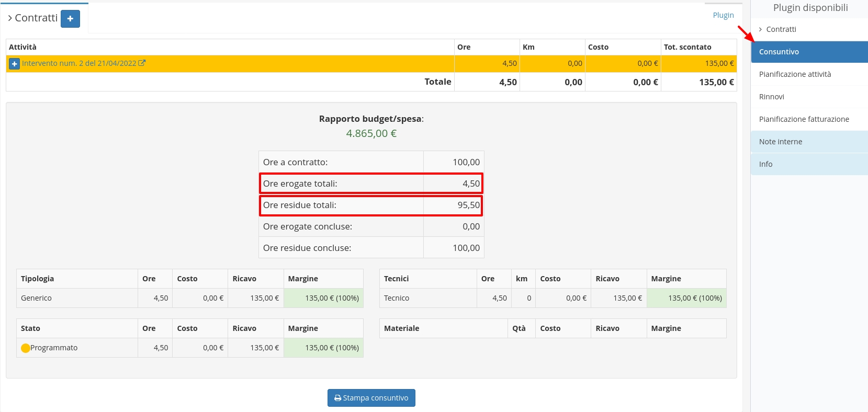Click the yellow Programmato status circle
The width and height of the screenshot is (868, 412).
(x=26, y=348)
